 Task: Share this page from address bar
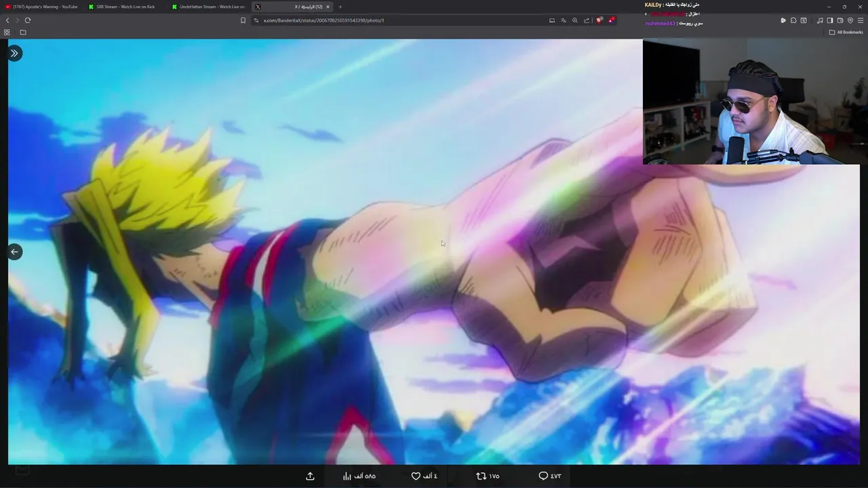(587, 20)
